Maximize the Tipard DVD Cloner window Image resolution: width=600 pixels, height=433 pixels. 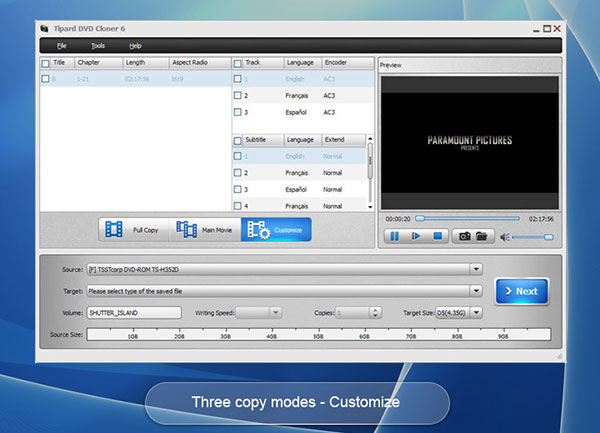pos(547,29)
